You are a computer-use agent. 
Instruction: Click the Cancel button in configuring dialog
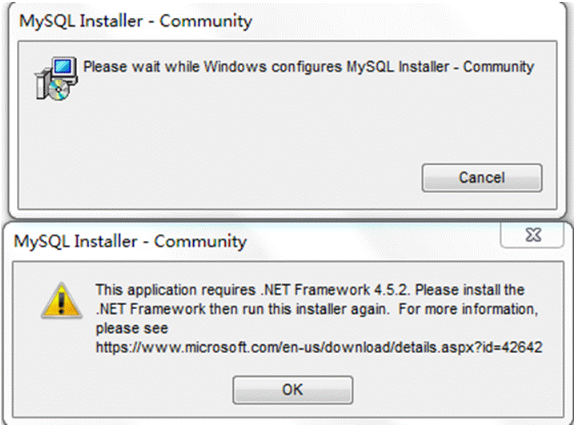click(x=482, y=178)
